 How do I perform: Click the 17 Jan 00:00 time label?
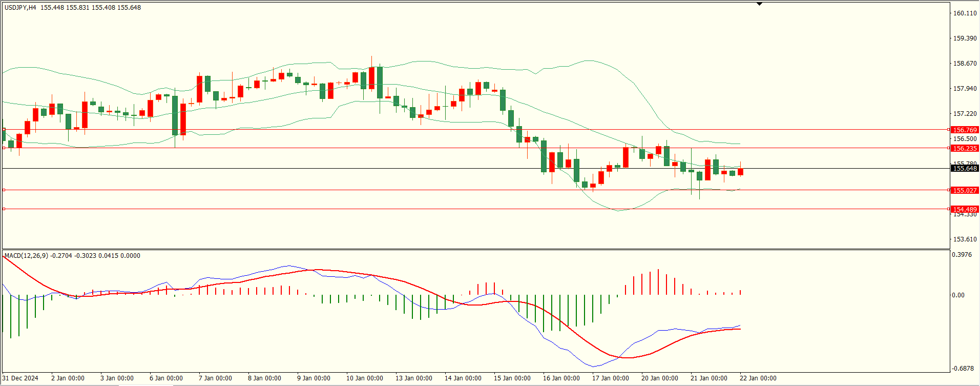611,378
